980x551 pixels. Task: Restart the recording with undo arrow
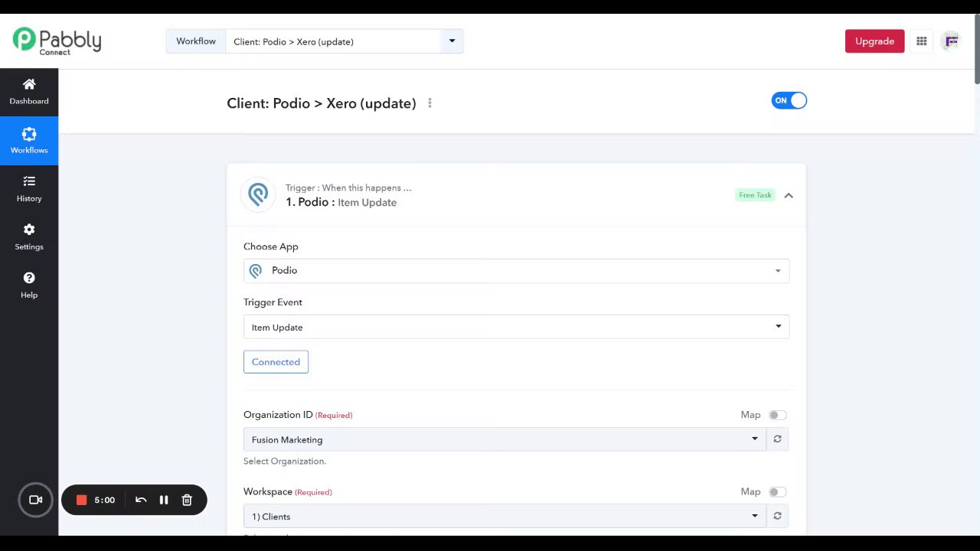click(x=141, y=500)
